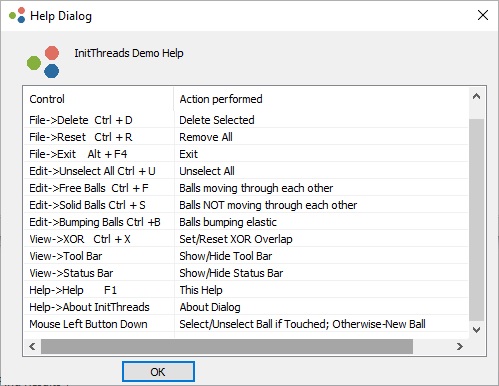Select the Edit->Bumping Balls Ctrl +B row
Screen dimensions: 499x386
click(x=246, y=222)
